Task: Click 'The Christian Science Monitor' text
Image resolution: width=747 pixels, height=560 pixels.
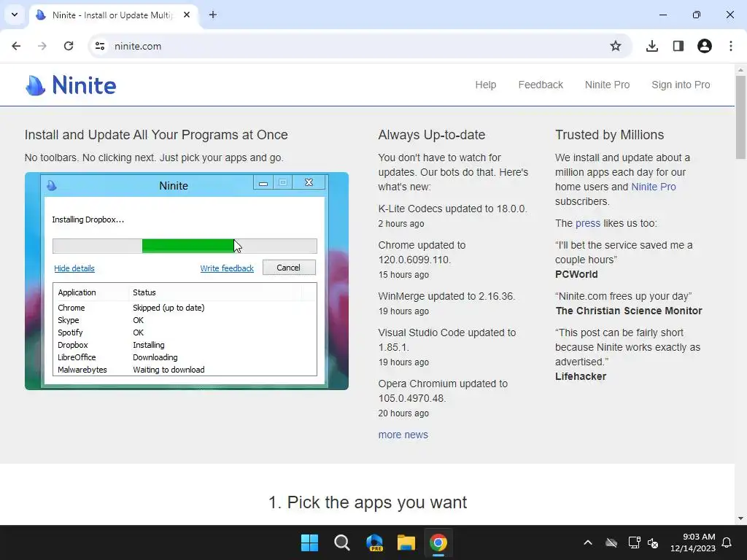Action: (x=628, y=311)
